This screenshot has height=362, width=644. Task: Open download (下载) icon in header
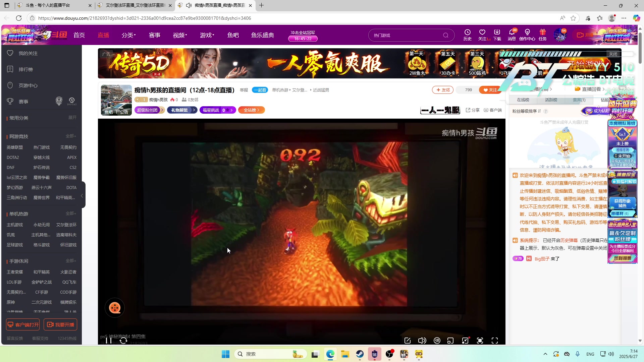click(497, 35)
